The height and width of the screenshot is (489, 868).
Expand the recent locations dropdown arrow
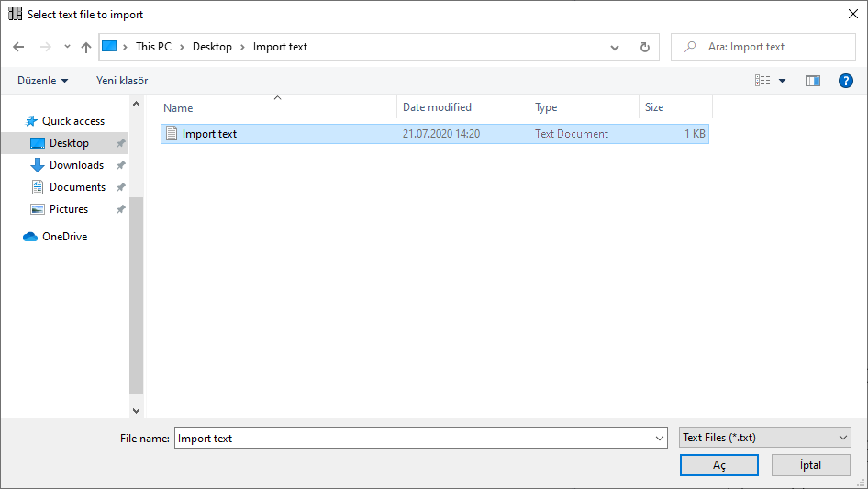pos(67,47)
